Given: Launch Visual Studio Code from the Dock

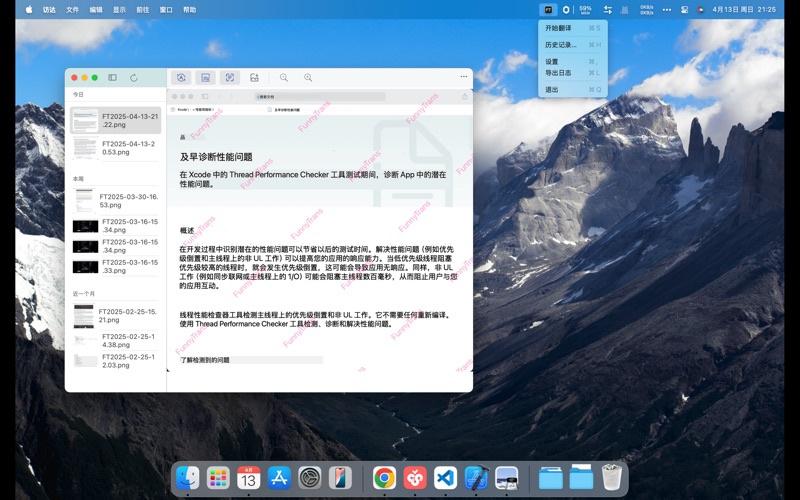Looking at the screenshot, I should pos(445,478).
